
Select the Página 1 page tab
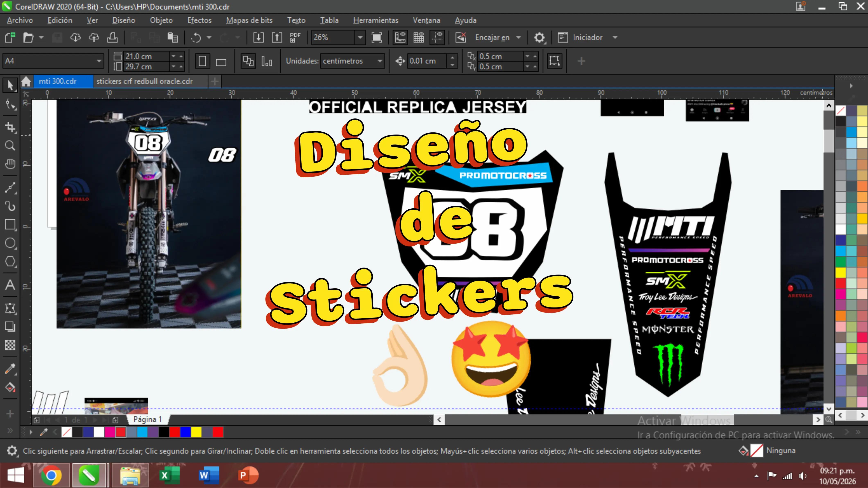click(x=147, y=419)
